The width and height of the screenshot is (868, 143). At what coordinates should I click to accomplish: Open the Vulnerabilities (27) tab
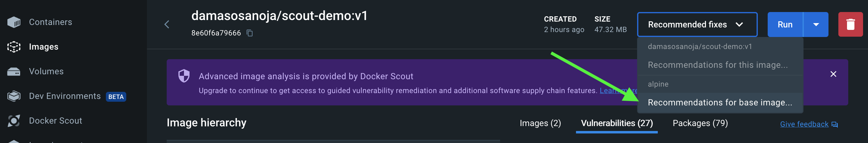pos(617,123)
